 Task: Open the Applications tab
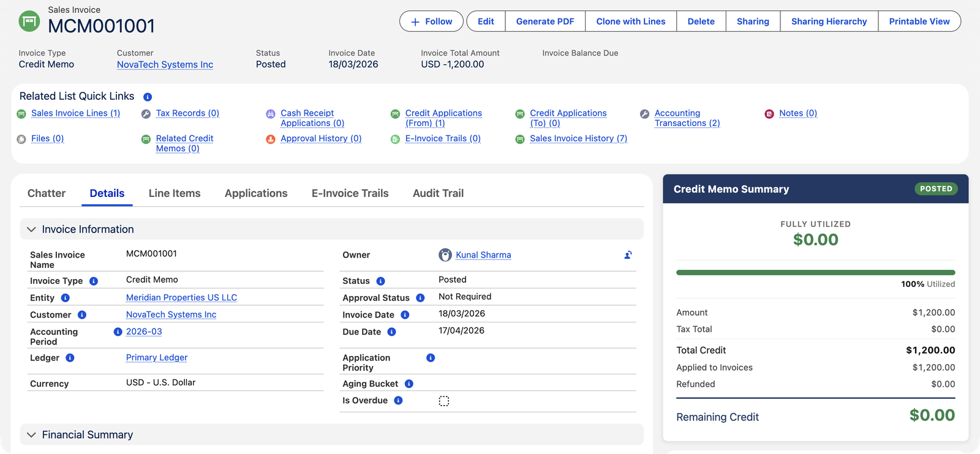256,193
